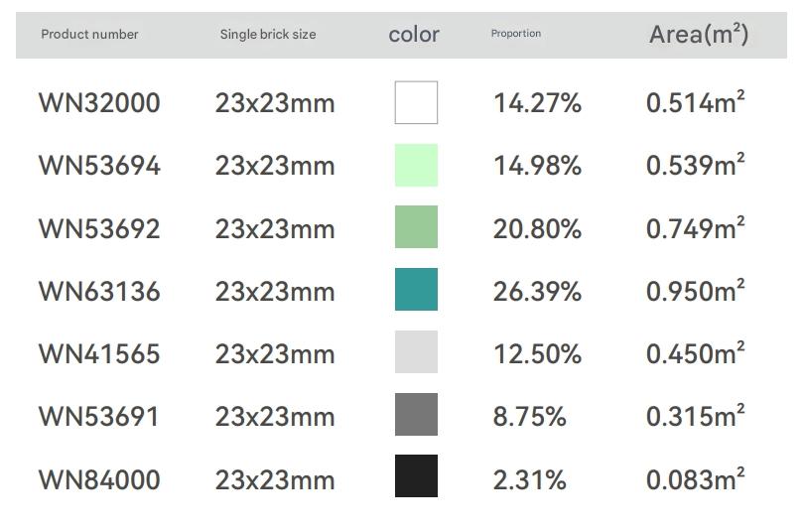Click the dark gray swatch for WN53691
Screen dimensions: 806x532
(416, 414)
